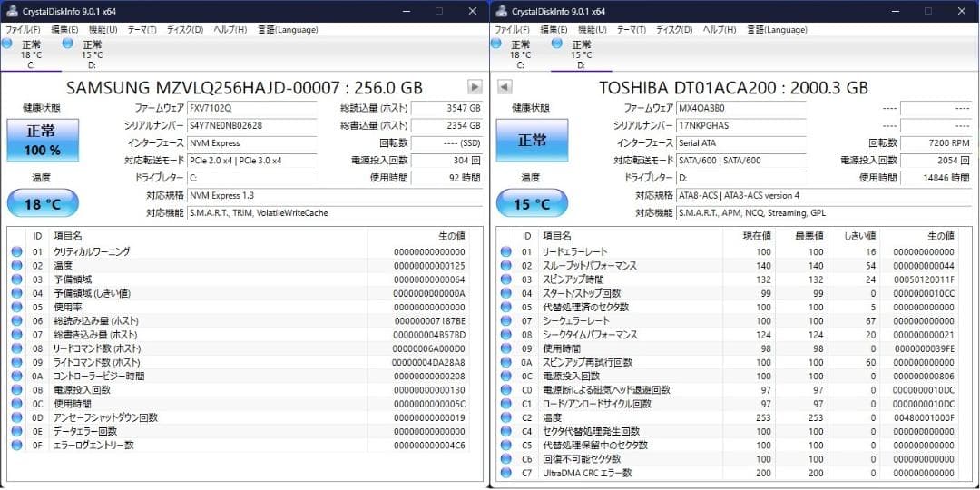Select 電源断による磁気ヘッド退避回数 row
The height and width of the screenshot is (490, 980).
[x=728, y=390]
